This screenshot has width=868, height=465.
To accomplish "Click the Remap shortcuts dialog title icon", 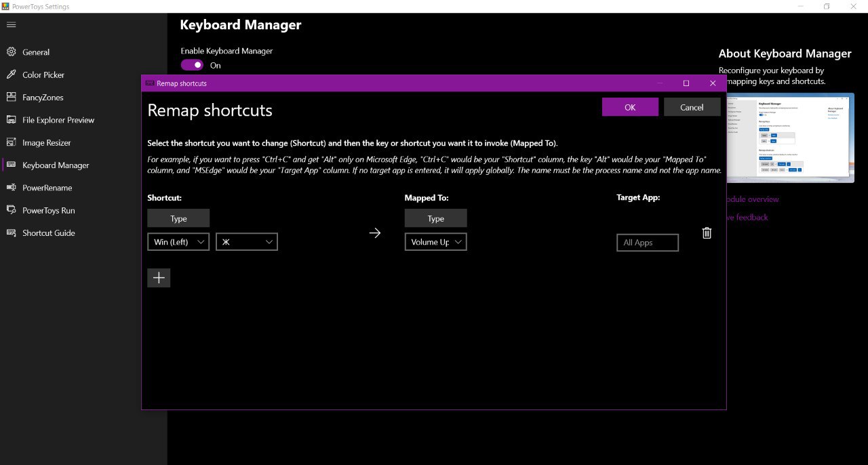I will [149, 83].
